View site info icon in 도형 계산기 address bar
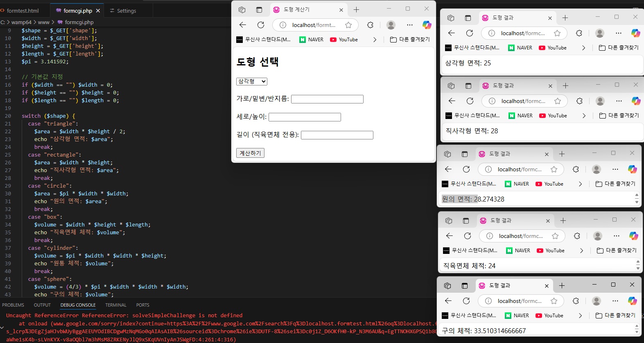 [283, 25]
